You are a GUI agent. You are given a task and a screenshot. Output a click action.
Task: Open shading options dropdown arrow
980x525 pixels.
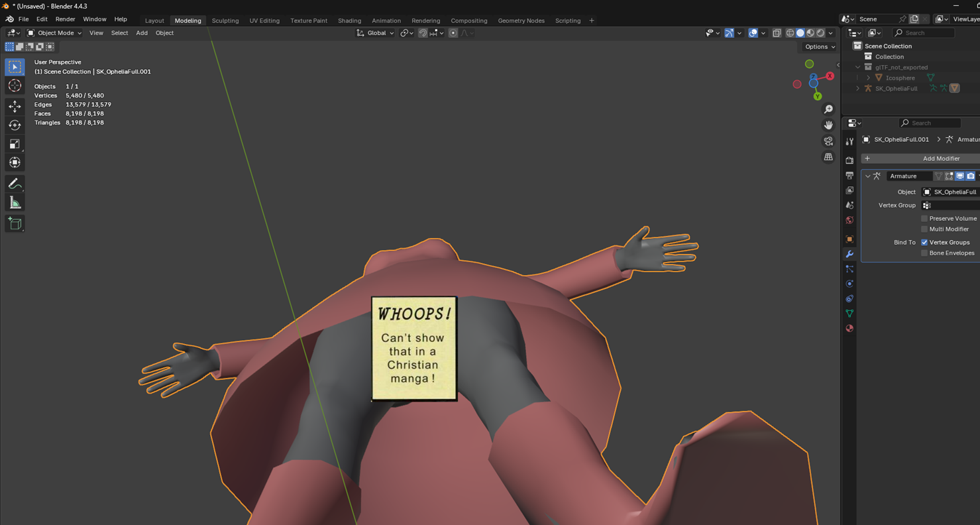coord(831,32)
